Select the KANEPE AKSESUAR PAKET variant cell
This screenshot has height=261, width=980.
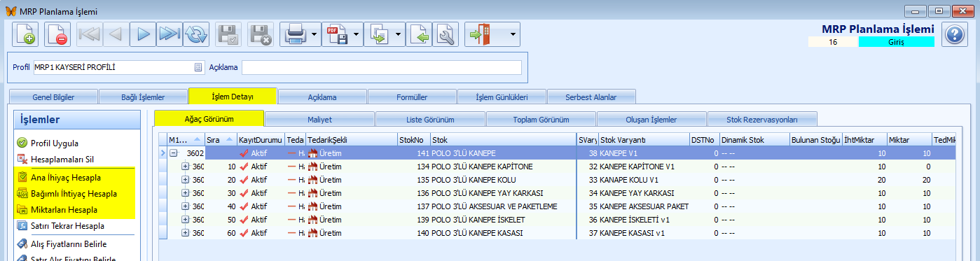pos(644,206)
